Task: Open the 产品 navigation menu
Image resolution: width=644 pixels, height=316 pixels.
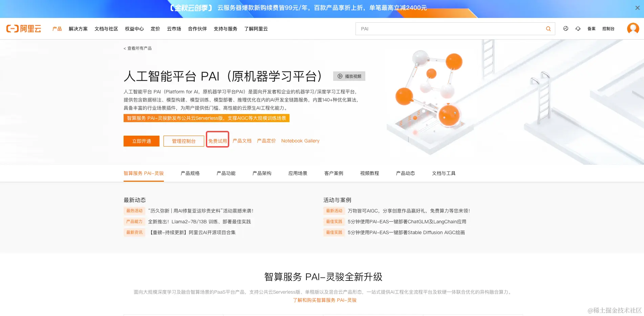Action: 57,29
